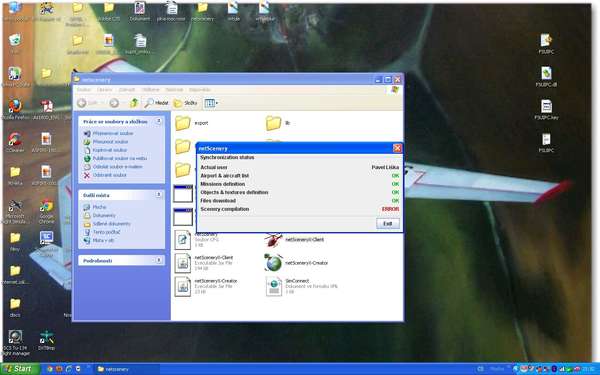Select the 'Files download' status row label
600x375 pixels.
pyautogui.click(x=218, y=201)
